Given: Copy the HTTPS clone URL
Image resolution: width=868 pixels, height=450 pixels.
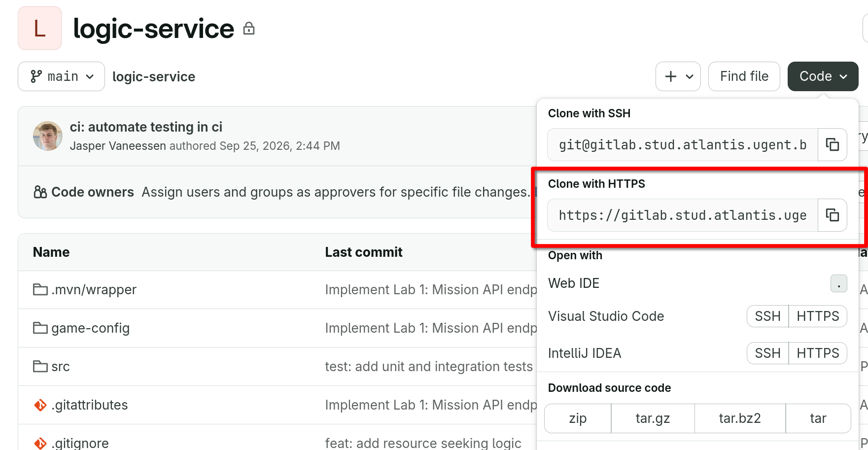Looking at the screenshot, I should 833,215.
